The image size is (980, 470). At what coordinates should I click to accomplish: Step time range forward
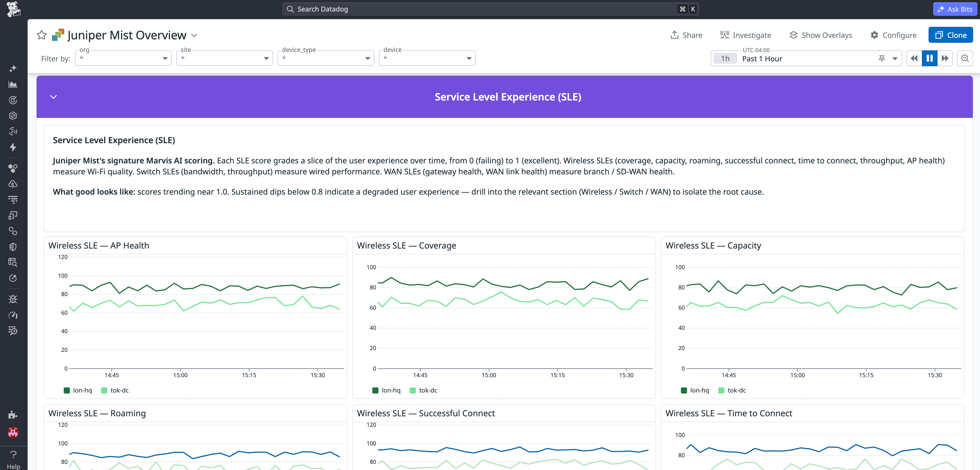[x=945, y=58]
